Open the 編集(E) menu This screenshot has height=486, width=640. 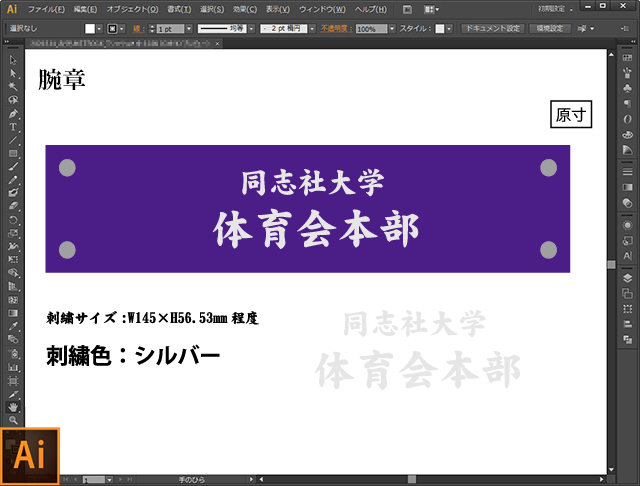point(85,9)
